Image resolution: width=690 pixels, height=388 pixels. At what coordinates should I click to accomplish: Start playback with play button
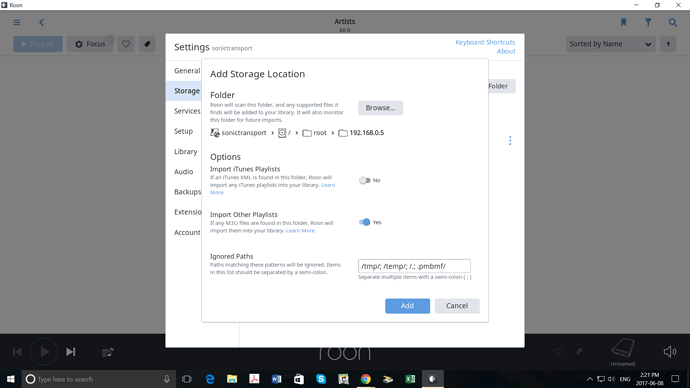[44, 352]
